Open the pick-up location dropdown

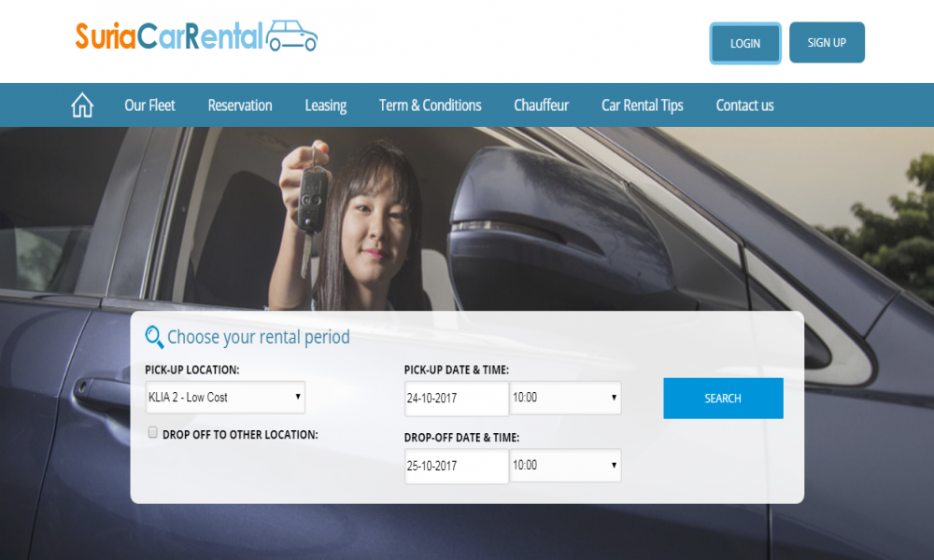[x=225, y=398]
